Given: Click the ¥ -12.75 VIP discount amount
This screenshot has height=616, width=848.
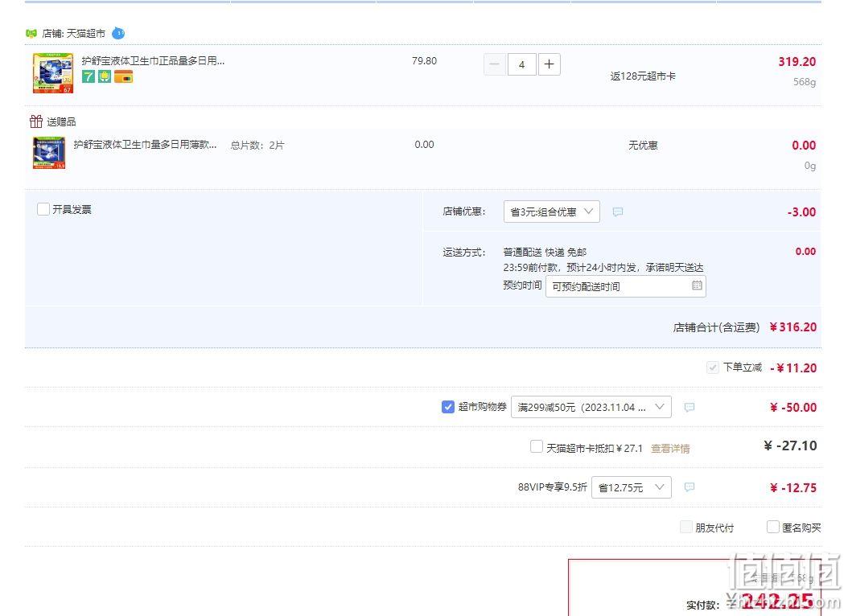Looking at the screenshot, I should (x=793, y=487).
